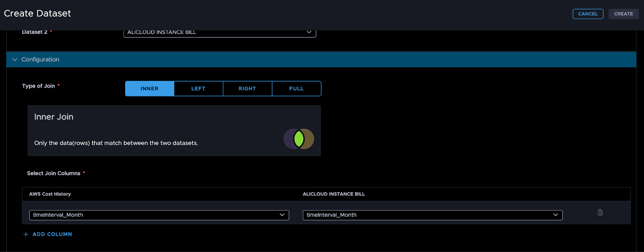Collapse the Configuration section chevron

coord(15,59)
